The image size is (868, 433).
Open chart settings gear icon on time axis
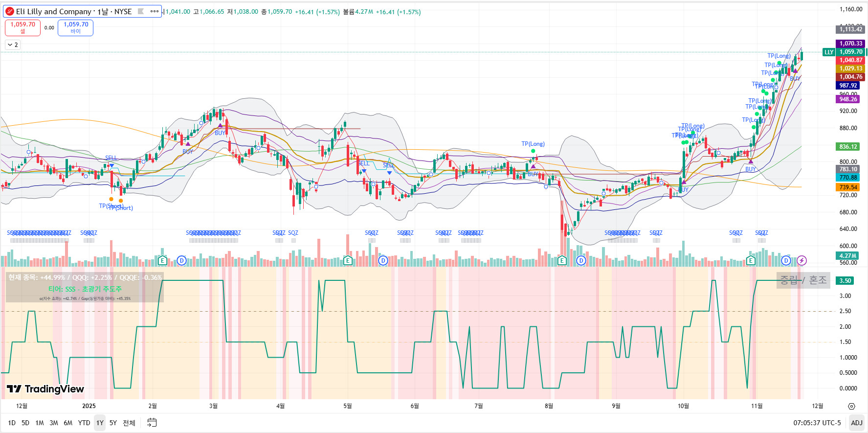(x=851, y=406)
